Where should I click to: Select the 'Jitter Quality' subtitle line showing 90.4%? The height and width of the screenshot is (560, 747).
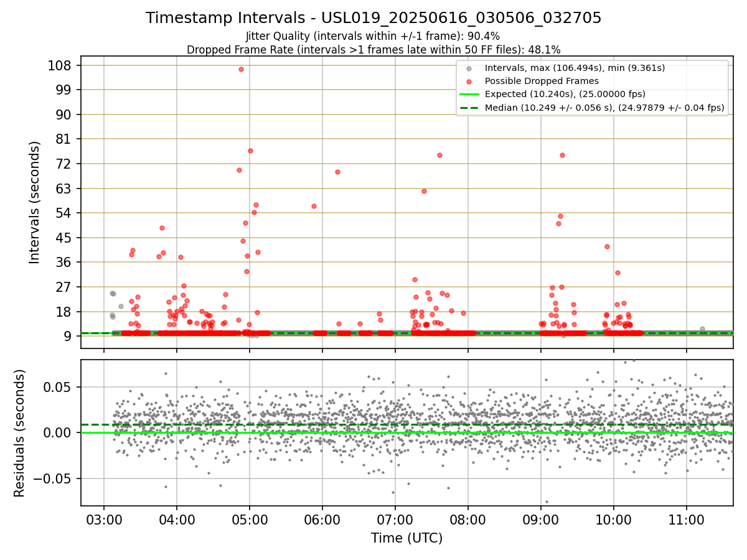(x=373, y=37)
